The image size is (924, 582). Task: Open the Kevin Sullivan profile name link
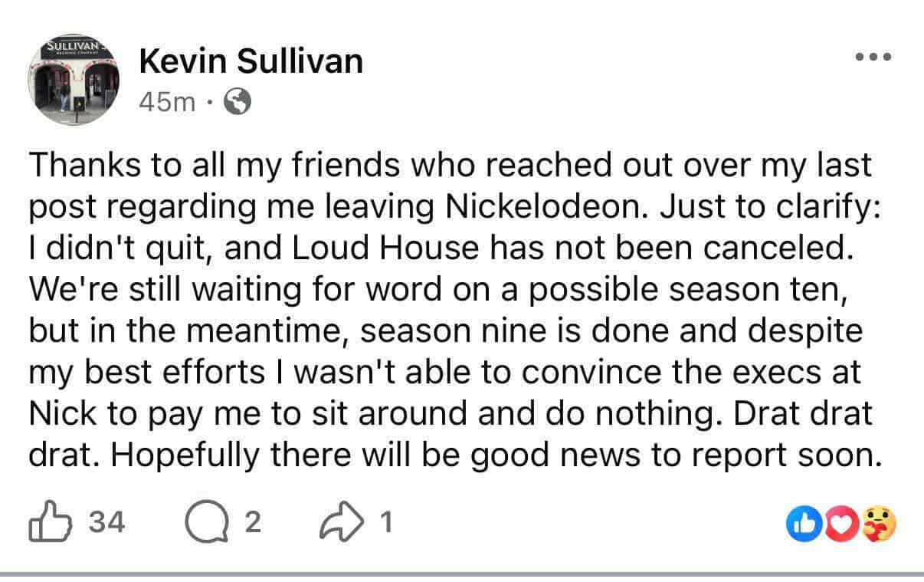coord(251,61)
